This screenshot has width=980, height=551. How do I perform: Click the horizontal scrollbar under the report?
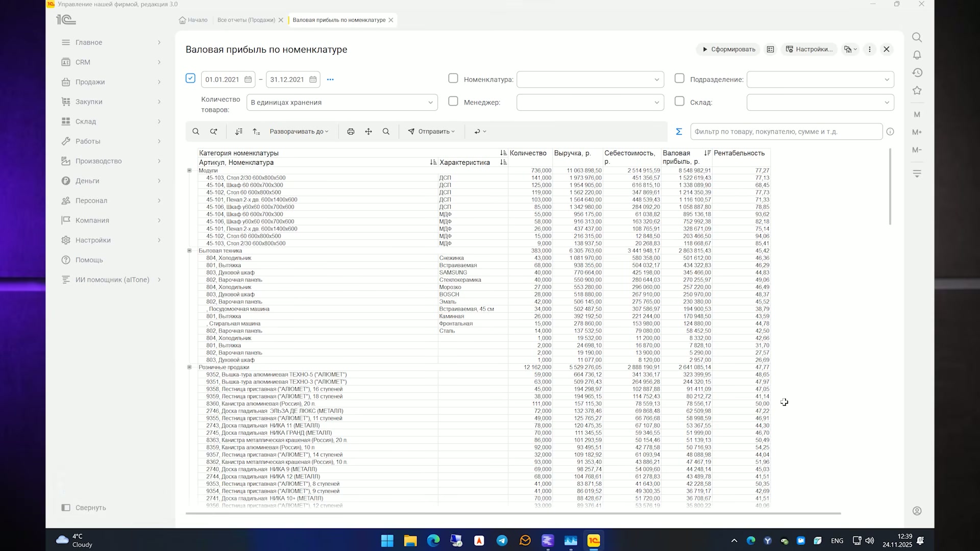click(x=513, y=513)
